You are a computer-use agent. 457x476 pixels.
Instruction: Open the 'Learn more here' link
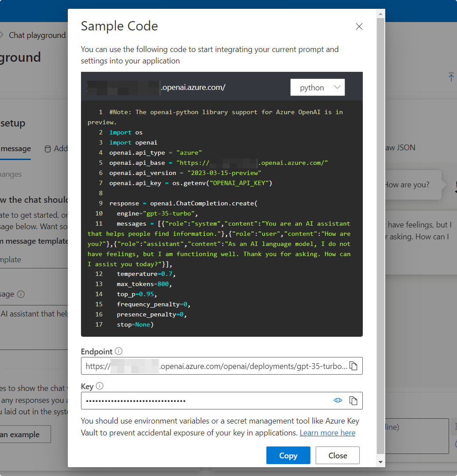pyautogui.click(x=327, y=433)
